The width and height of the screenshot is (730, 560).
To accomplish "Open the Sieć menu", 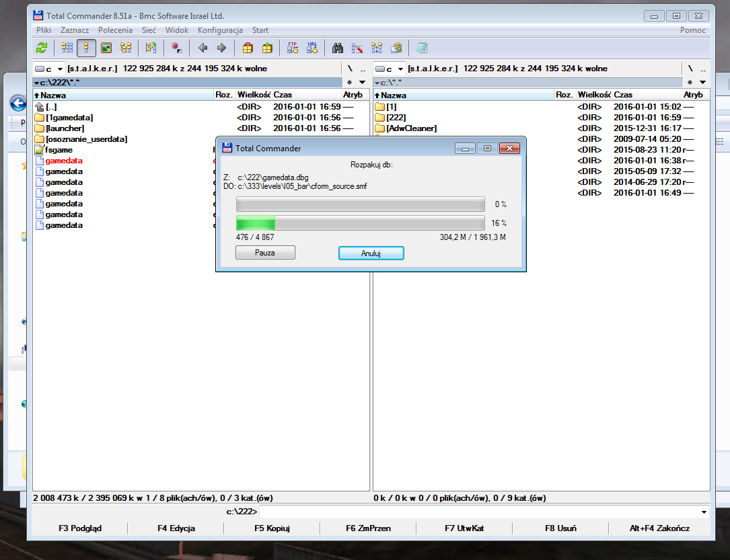I will tap(149, 30).
